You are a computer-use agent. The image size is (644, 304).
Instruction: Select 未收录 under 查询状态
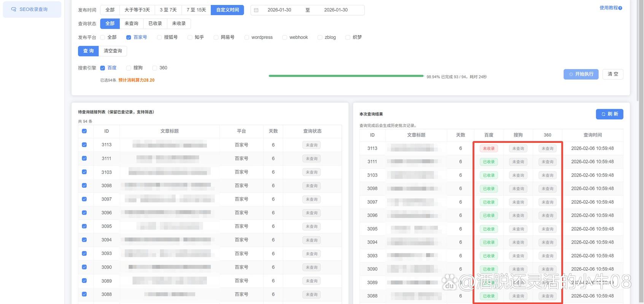[x=179, y=24]
